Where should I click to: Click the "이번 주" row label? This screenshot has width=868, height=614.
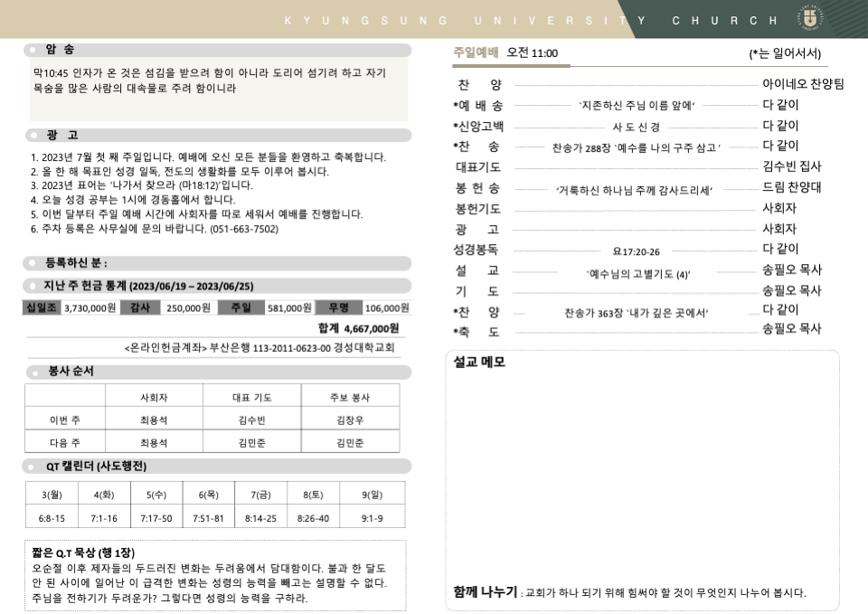[65, 420]
